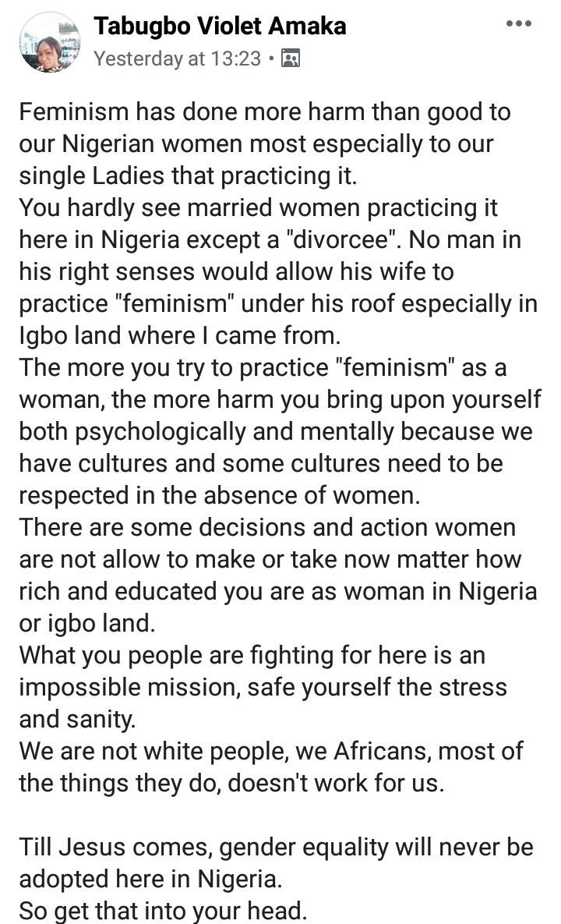Click the line "Igbo land where I came from."

[180, 335]
